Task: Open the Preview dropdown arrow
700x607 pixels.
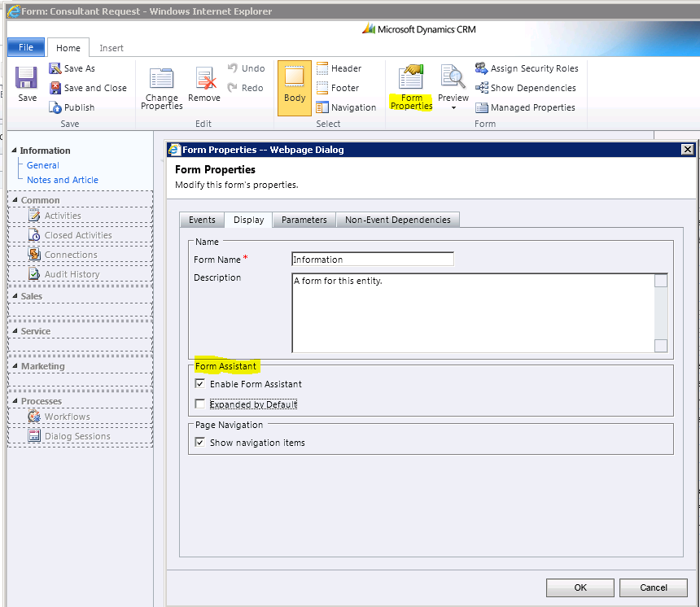Action: tap(453, 108)
